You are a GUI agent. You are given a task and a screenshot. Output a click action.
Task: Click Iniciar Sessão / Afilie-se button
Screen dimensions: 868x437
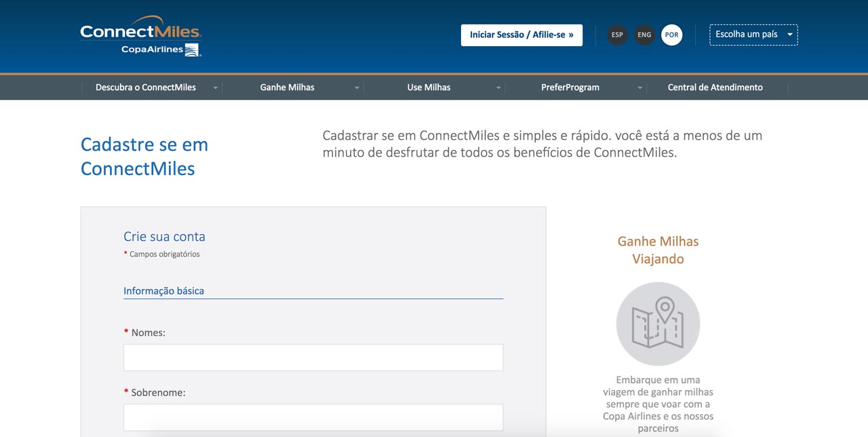[x=521, y=35]
